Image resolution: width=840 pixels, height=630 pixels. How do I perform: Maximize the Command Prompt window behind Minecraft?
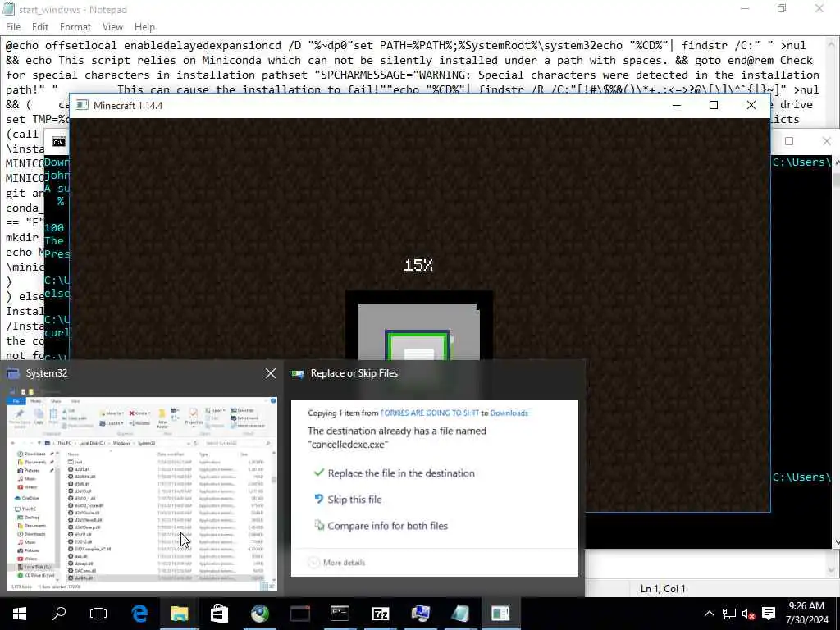(x=789, y=141)
